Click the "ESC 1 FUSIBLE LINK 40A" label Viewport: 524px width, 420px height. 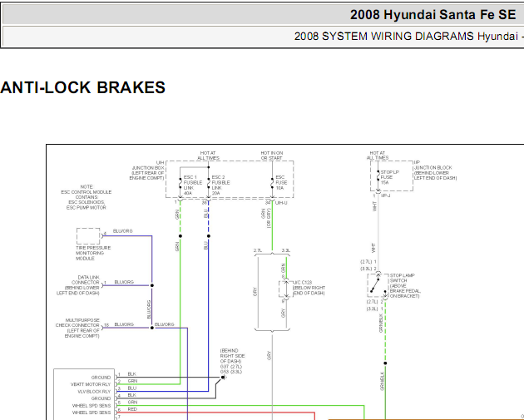pos(193,185)
